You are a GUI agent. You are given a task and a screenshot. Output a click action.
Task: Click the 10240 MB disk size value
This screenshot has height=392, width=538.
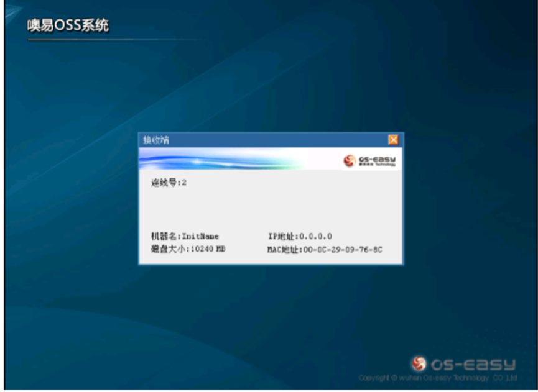point(208,249)
